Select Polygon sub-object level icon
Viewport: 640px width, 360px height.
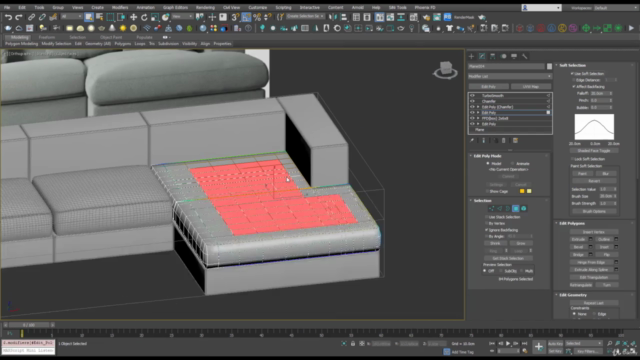516,209
